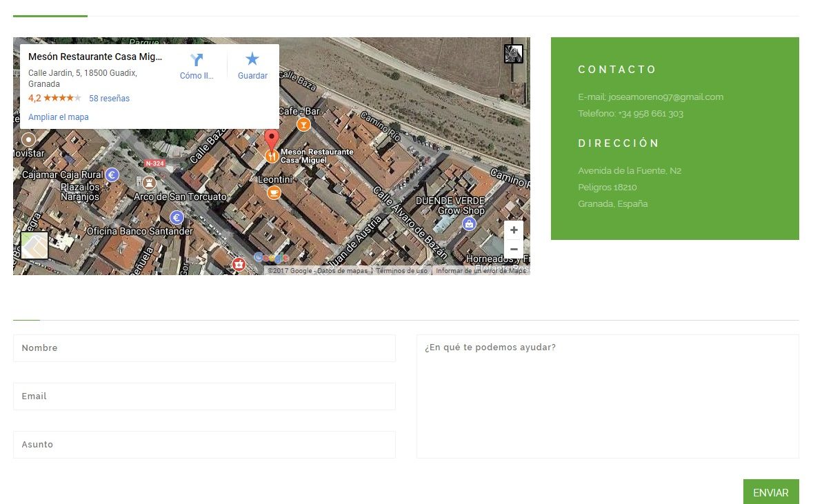The width and height of the screenshot is (833, 504).
Task: Click the Leontini coffee cup marker
Action: (274, 192)
